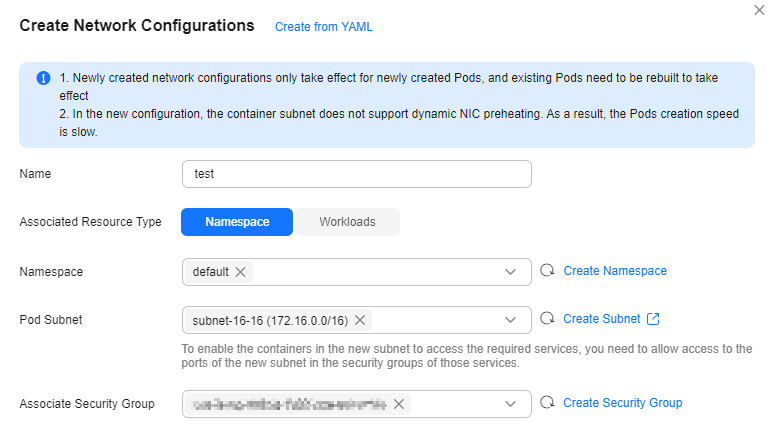773x439 pixels.
Task: Remove the selected security group tag
Action: click(x=399, y=404)
